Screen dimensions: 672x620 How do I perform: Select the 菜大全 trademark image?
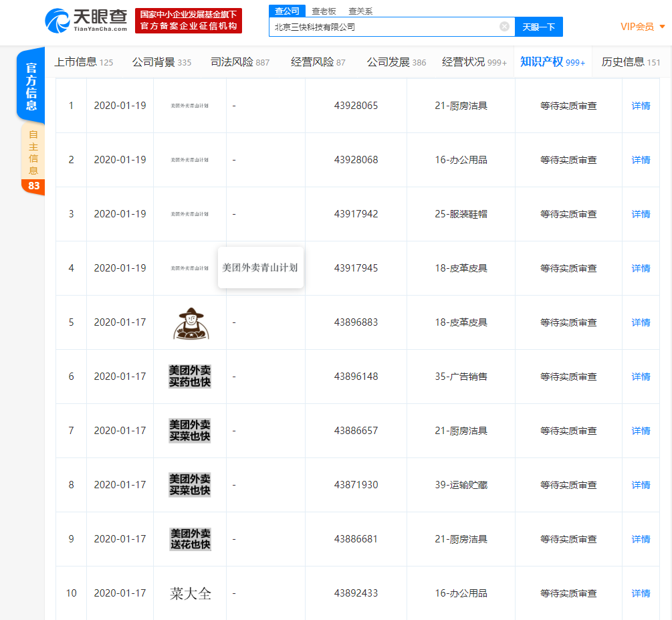click(x=189, y=593)
